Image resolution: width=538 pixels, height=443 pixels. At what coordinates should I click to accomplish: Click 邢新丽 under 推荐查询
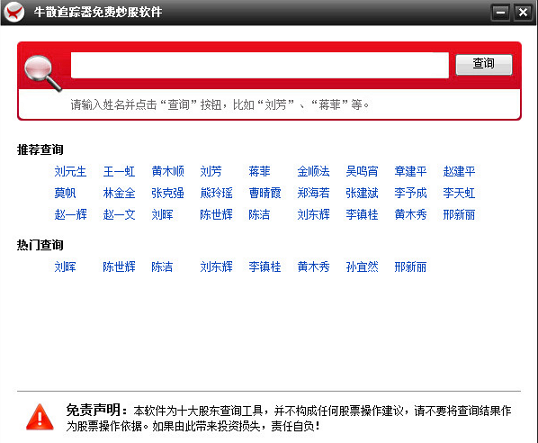click(459, 215)
